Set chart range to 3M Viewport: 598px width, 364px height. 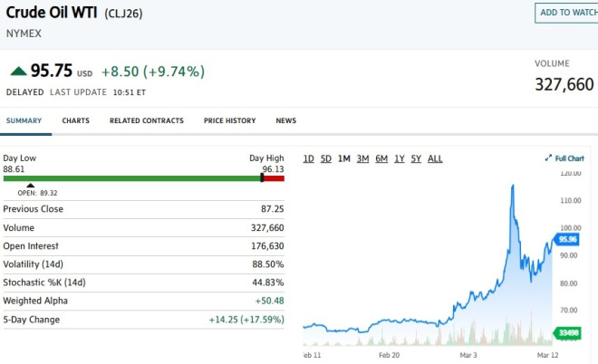click(x=362, y=158)
